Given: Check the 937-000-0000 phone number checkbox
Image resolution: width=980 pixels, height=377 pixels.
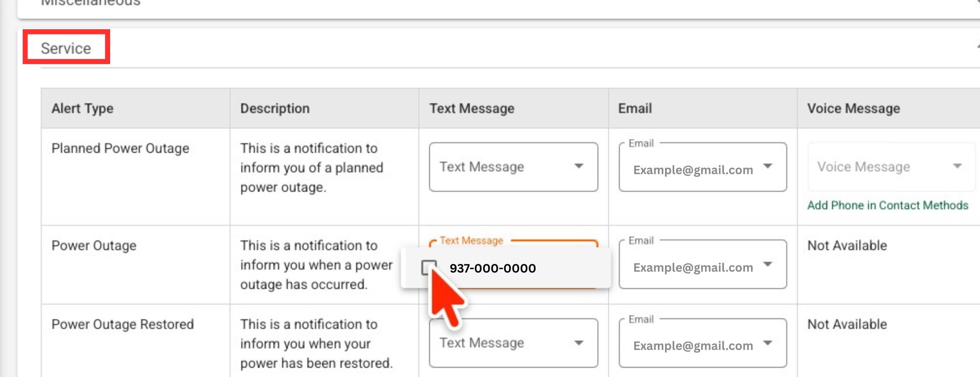Looking at the screenshot, I should tap(429, 267).
